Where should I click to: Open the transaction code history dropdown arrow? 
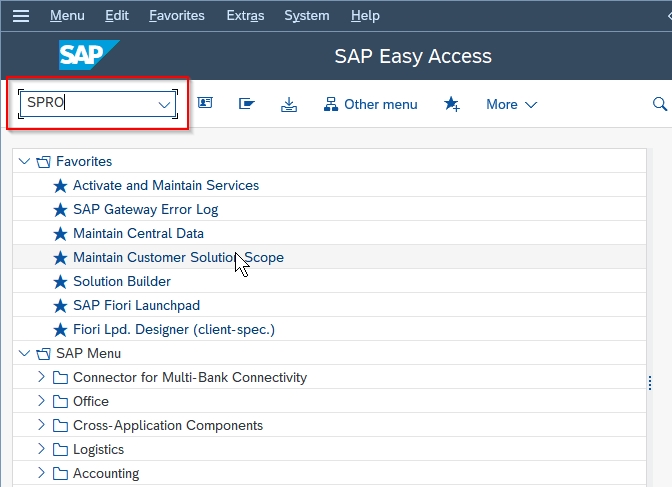[164, 104]
